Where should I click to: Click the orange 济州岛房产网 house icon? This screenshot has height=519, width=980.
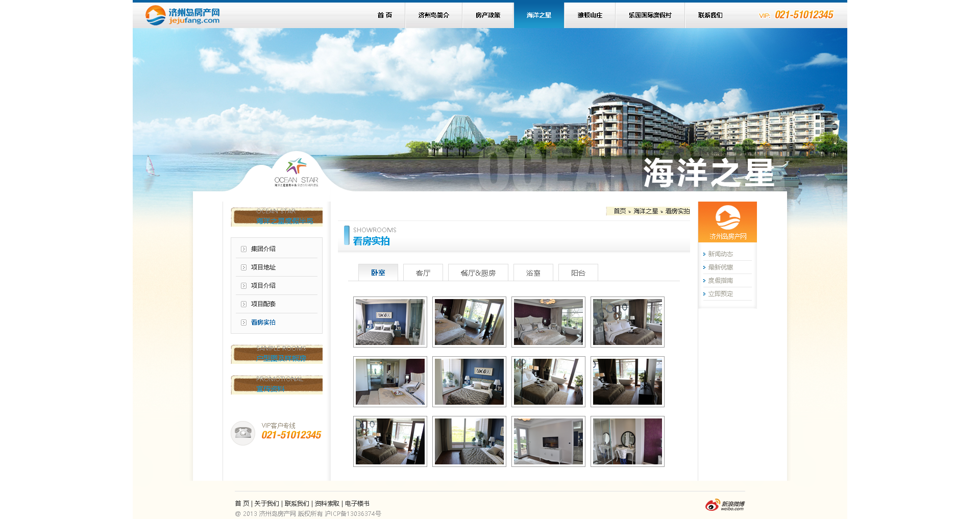pyautogui.click(x=727, y=218)
